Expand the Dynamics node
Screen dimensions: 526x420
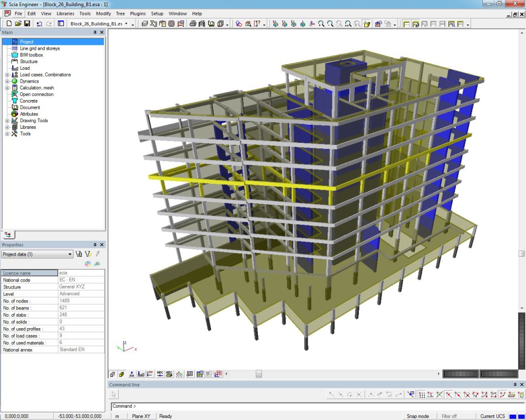click(7, 81)
